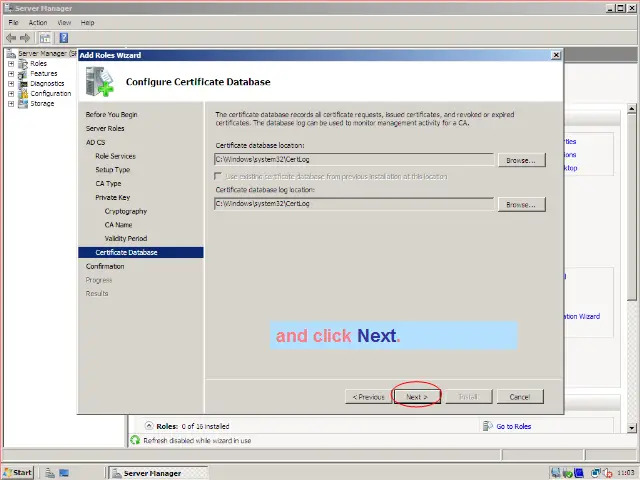The height and width of the screenshot is (480, 640).
Task: Browse for certificate database location
Action: (521, 160)
